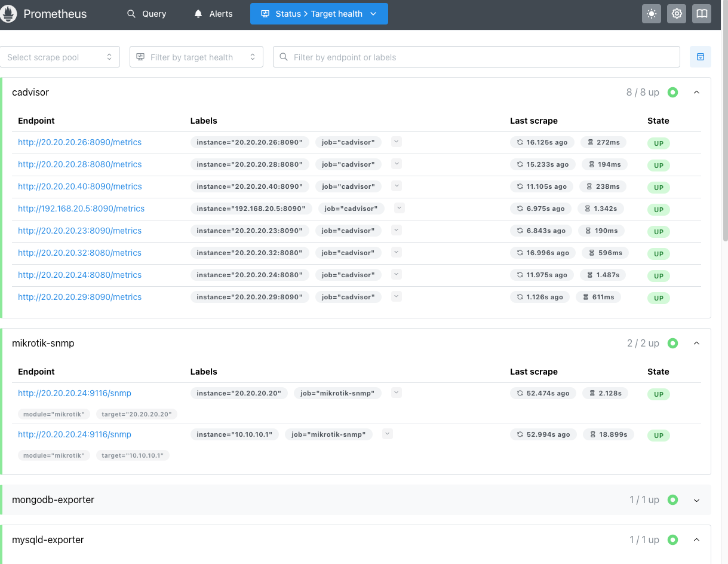Expand labels for instance 192.168.20.5:8090
This screenshot has width=728, height=564.
click(x=400, y=208)
